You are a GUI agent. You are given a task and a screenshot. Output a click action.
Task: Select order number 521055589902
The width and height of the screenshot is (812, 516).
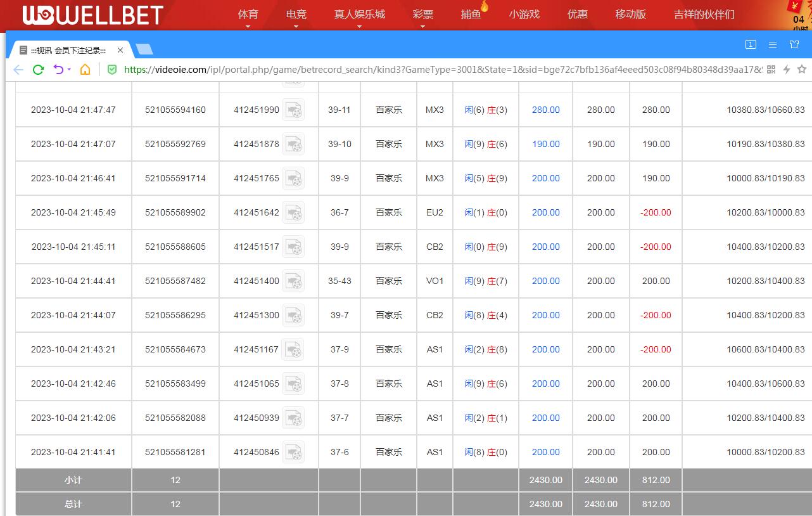(x=175, y=212)
